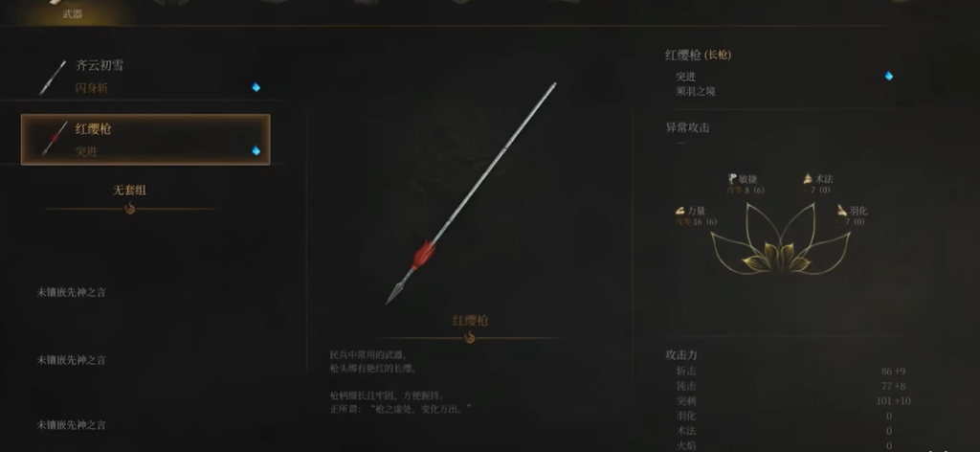Open the 武器 tab at top
Screen dimensions: 980x452
click(73, 12)
